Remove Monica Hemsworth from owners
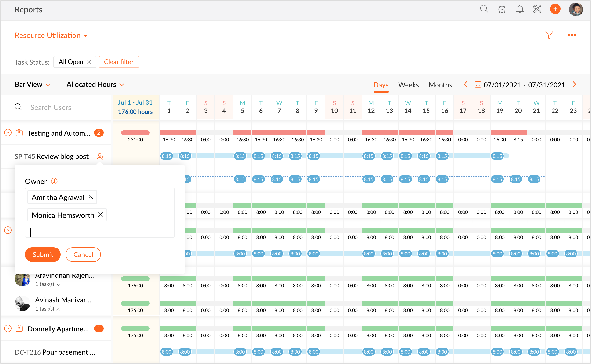The width and height of the screenshot is (591, 364). pos(100,215)
